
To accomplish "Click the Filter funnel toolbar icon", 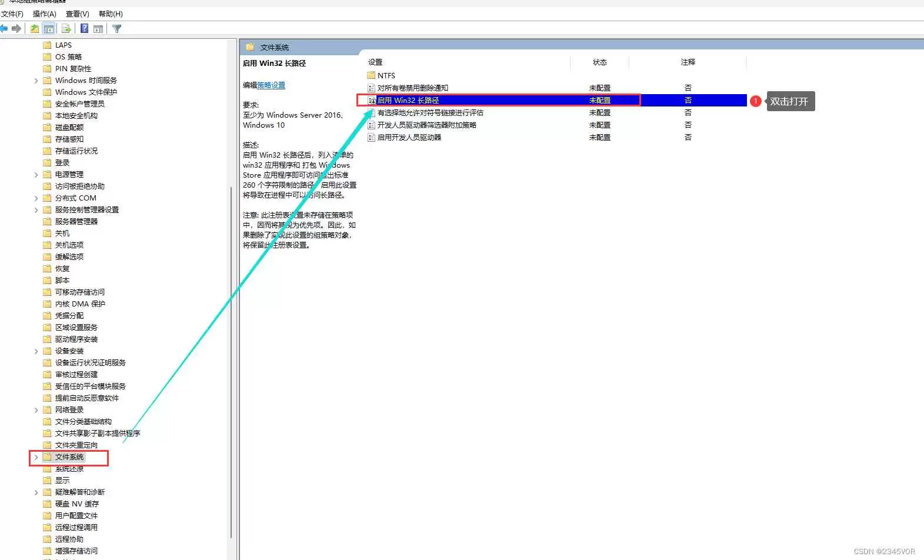I will [116, 28].
